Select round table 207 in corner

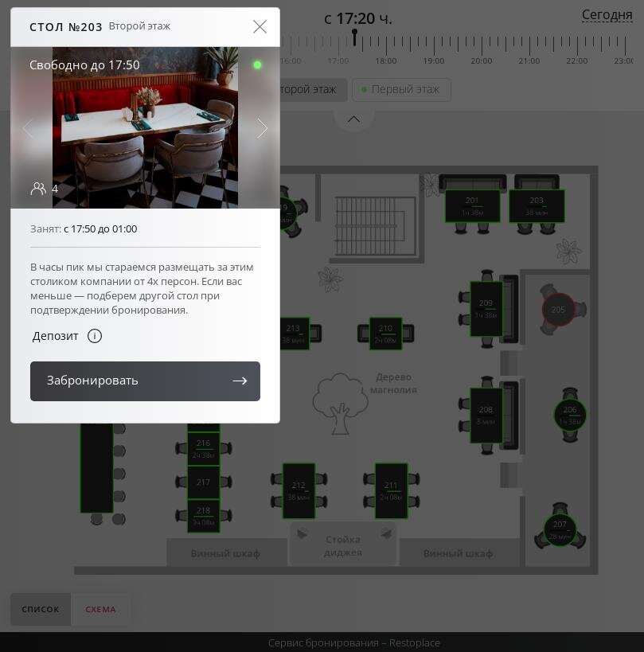point(560,529)
